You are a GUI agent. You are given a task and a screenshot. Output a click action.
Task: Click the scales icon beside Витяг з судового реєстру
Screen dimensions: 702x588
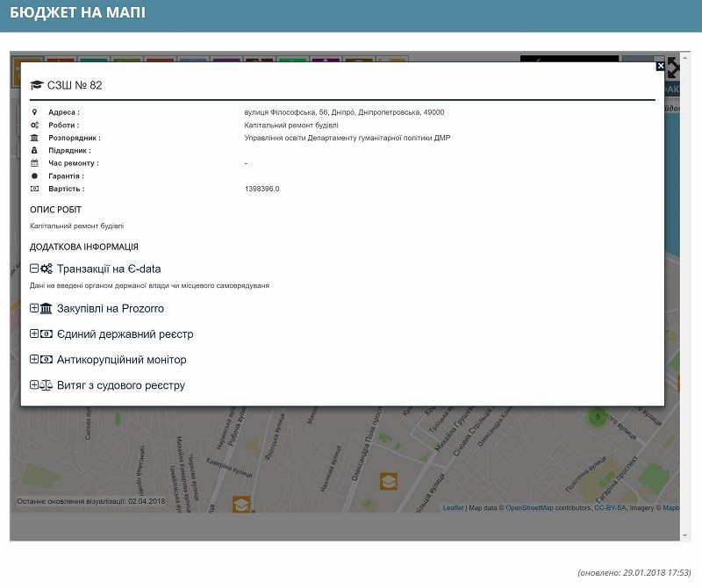coord(47,385)
